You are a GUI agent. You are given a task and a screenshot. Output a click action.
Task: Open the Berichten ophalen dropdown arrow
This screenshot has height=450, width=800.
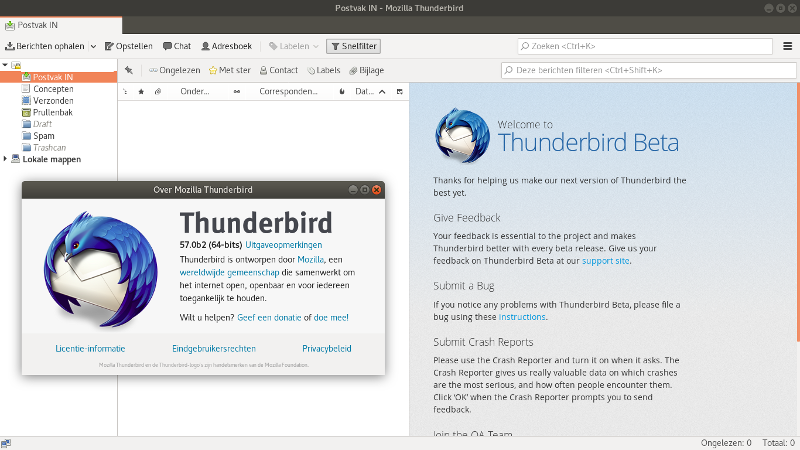click(93, 46)
